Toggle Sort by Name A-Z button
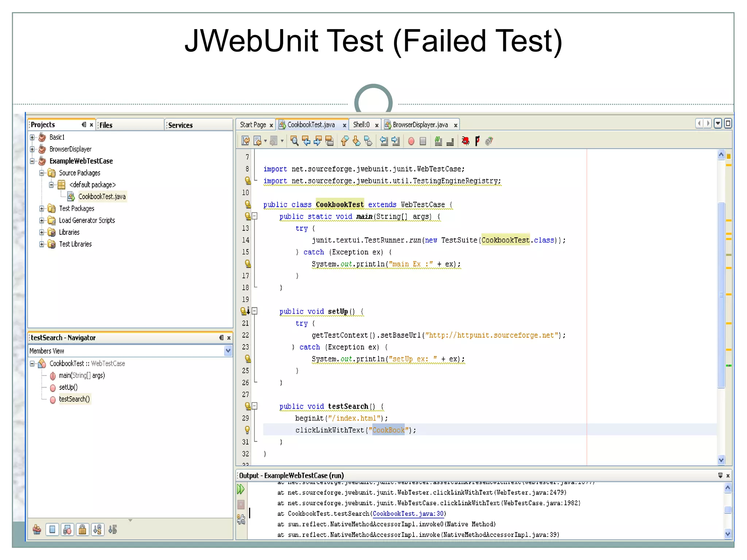Viewport: 747px width, 560px height. [x=97, y=529]
